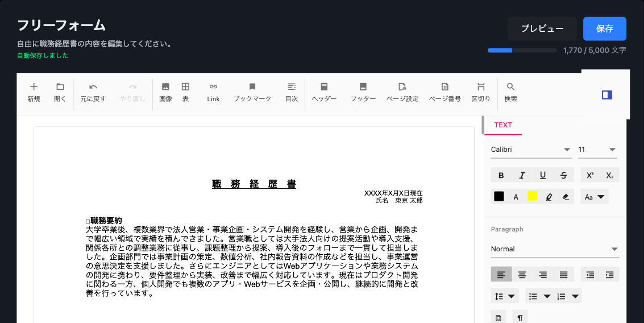Save the document with 保存 button
Image resolution: width=644 pixels, height=323 pixels.
[x=605, y=29]
